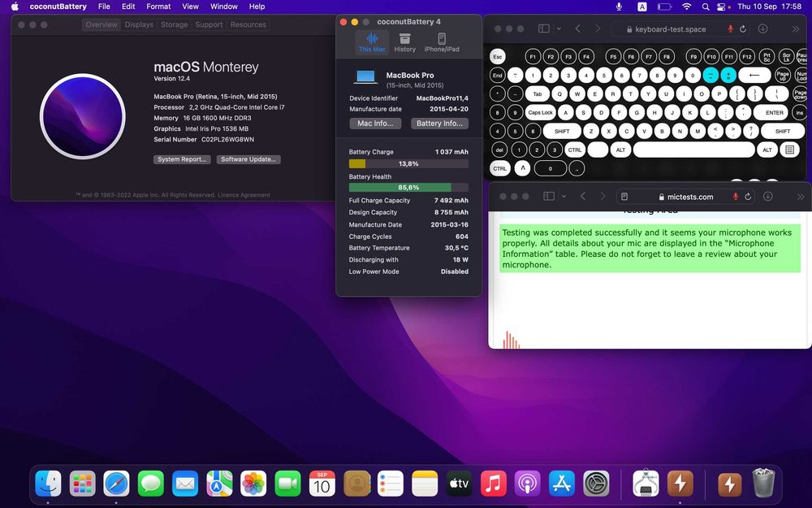Go back in the mictests.com window

coord(583,197)
